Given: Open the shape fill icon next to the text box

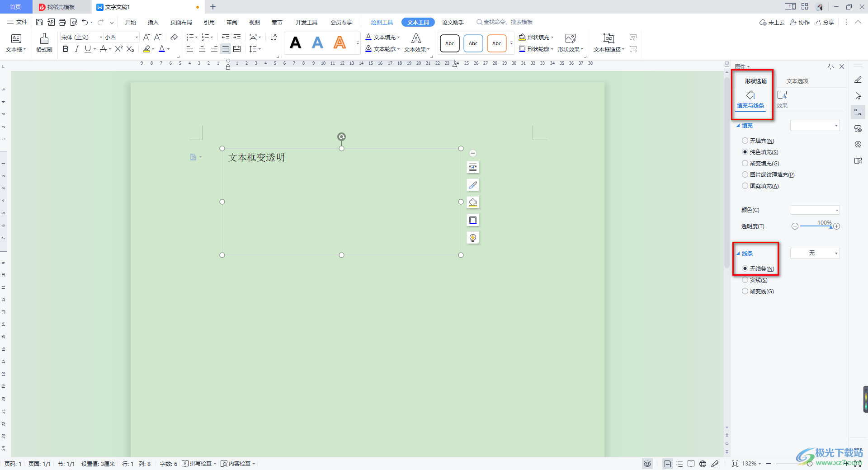Looking at the screenshot, I should [472, 202].
